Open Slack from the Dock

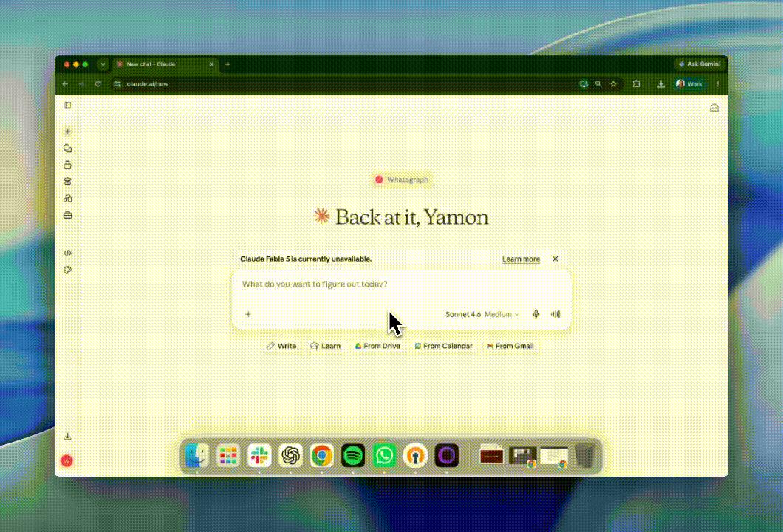pos(260,456)
